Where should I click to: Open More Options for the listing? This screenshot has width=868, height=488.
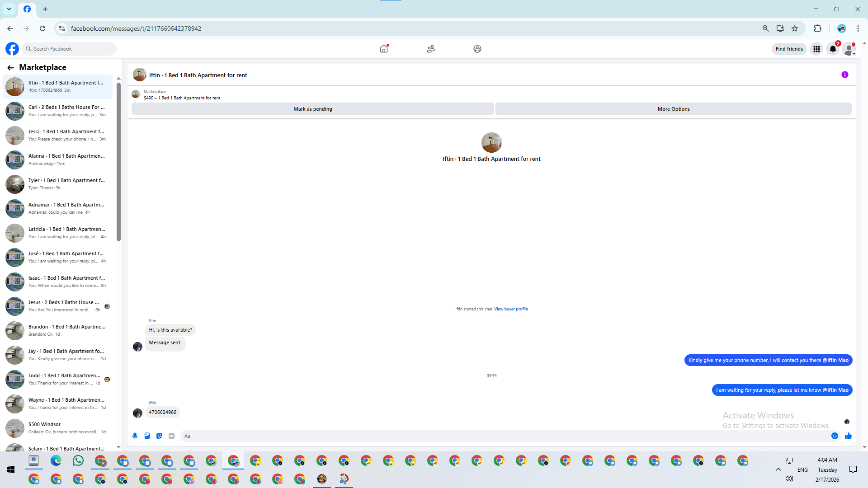pos(674,109)
